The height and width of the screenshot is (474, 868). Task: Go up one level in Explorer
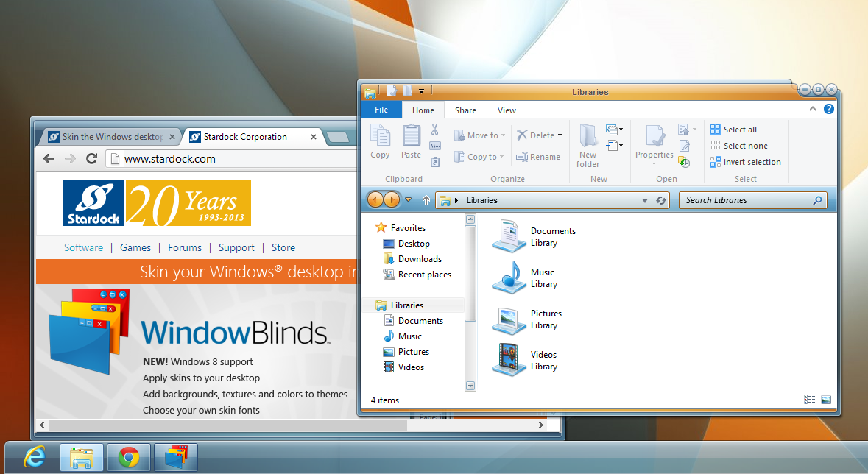point(426,200)
